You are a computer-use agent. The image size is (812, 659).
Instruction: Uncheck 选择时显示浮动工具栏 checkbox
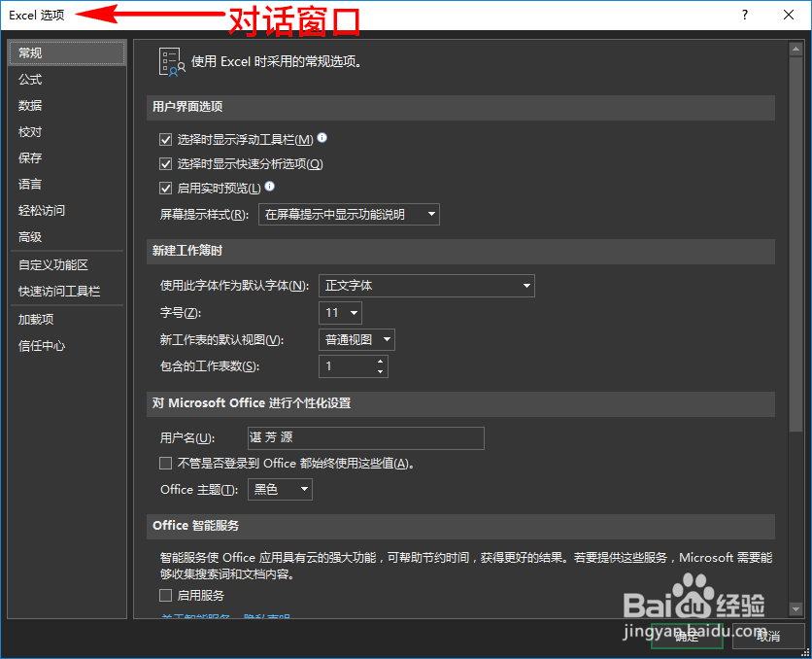pyautogui.click(x=166, y=139)
